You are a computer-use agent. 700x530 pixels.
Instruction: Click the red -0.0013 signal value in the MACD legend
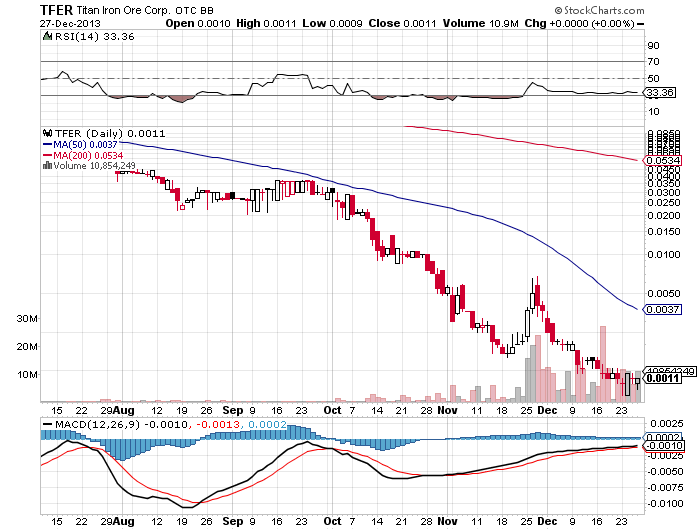point(218,424)
